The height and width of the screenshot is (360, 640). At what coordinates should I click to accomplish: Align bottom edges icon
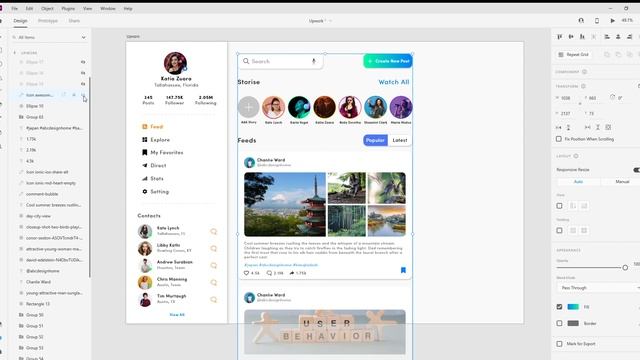[x=582, y=37]
